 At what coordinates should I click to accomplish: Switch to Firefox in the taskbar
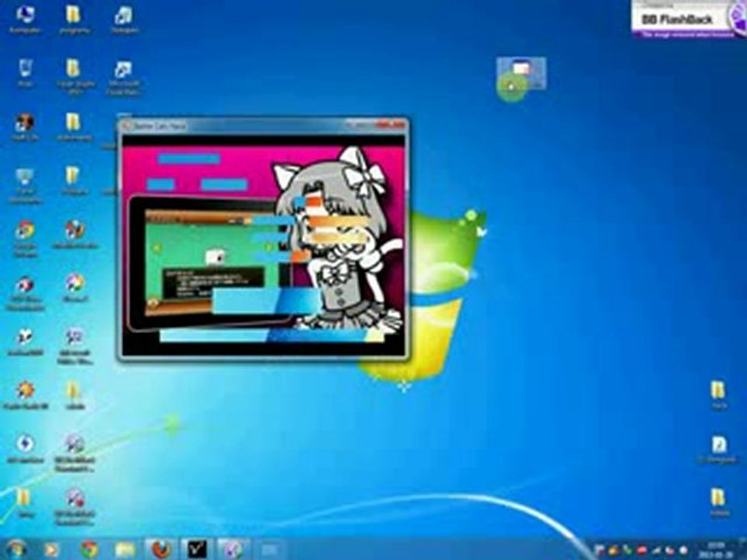tap(161, 550)
